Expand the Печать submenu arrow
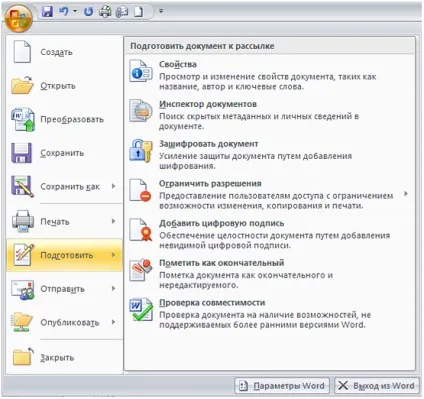Viewport: 424px width, 399px height. coord(114,221)
